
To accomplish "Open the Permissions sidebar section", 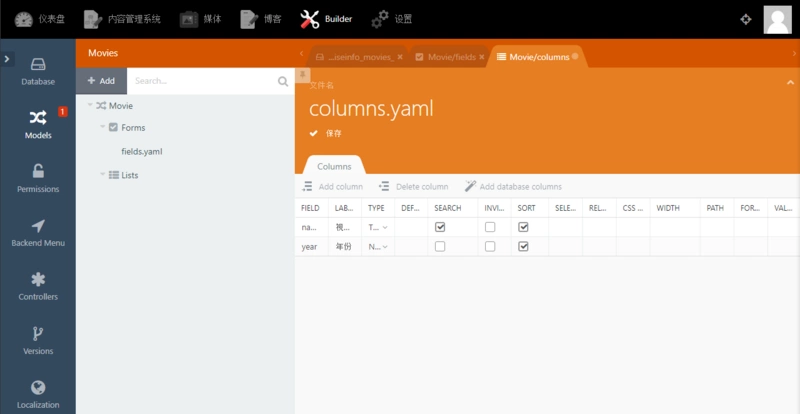I will click(38, 179).
